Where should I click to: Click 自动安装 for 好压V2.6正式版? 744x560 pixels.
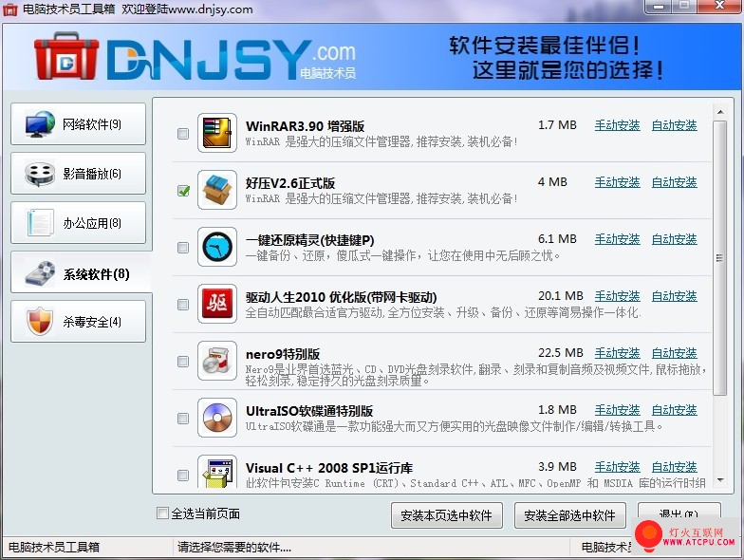coord(674,182)
